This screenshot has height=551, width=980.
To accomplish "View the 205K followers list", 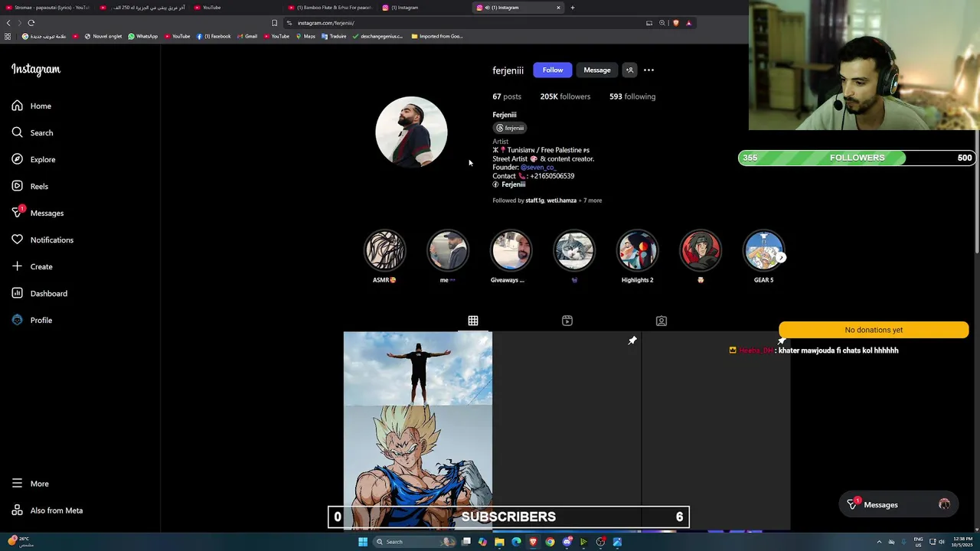I will [x=565, y=96].
